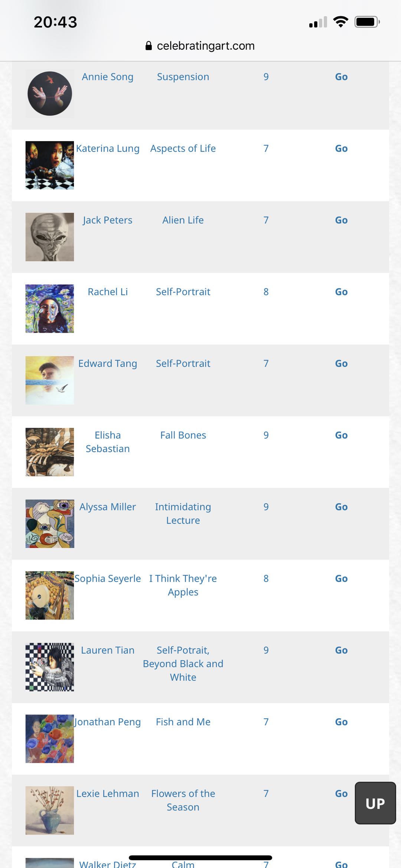Tap the Alien Life drawing thumbnail
This screenshot has width=401, height=868.
click(x=50, y=237)
